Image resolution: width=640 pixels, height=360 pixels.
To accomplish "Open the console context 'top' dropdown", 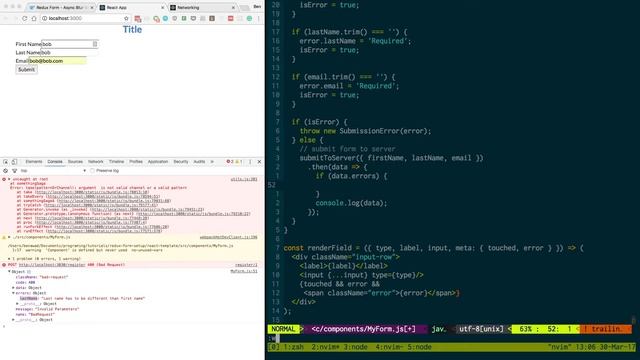I will (x=53, y=171).
